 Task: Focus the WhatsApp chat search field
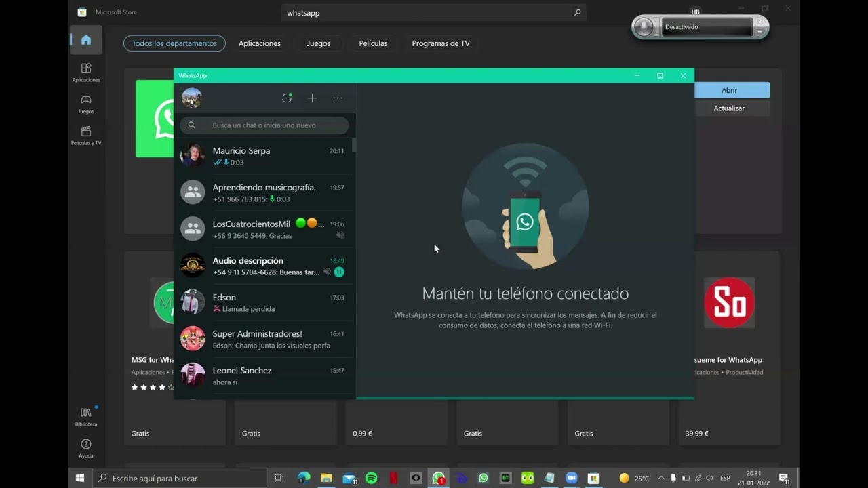[x=264, y=125]
